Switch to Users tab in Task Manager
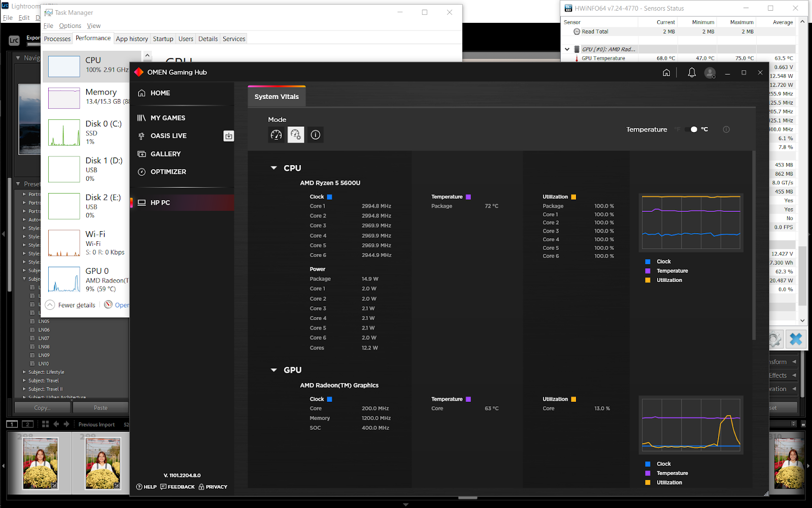Screen dimensions: 812x508 tap(186, 39)
